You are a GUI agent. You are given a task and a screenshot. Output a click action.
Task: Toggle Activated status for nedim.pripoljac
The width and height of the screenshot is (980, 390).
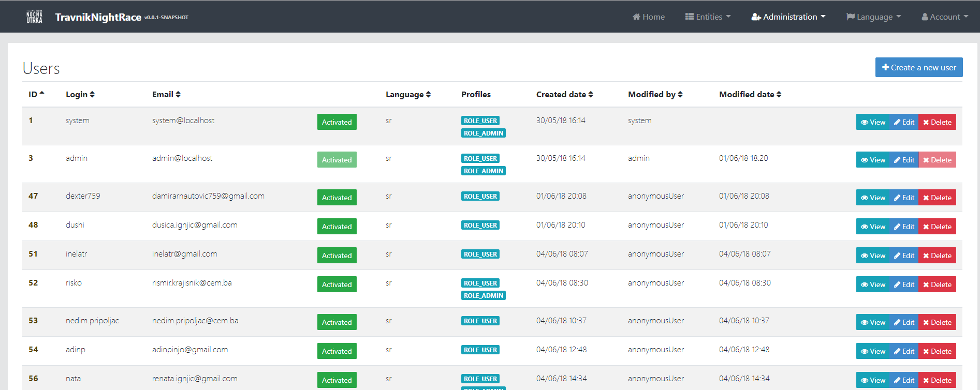[x=337, y=322]
